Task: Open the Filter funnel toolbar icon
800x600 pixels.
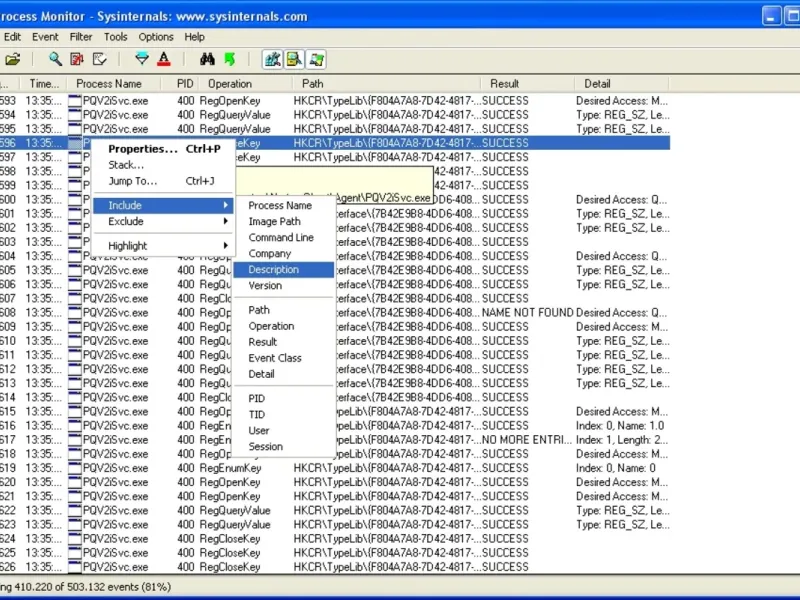Action: (142, 59)
